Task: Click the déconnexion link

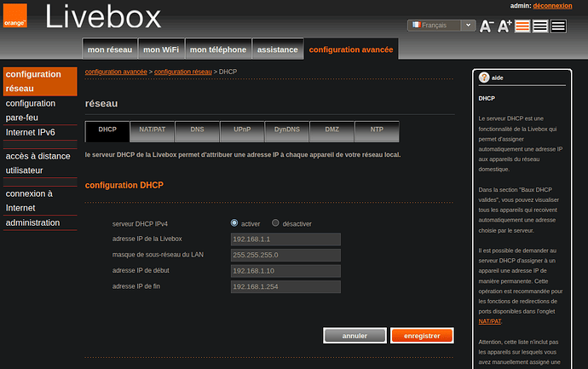Action: [x=552, y=6]
